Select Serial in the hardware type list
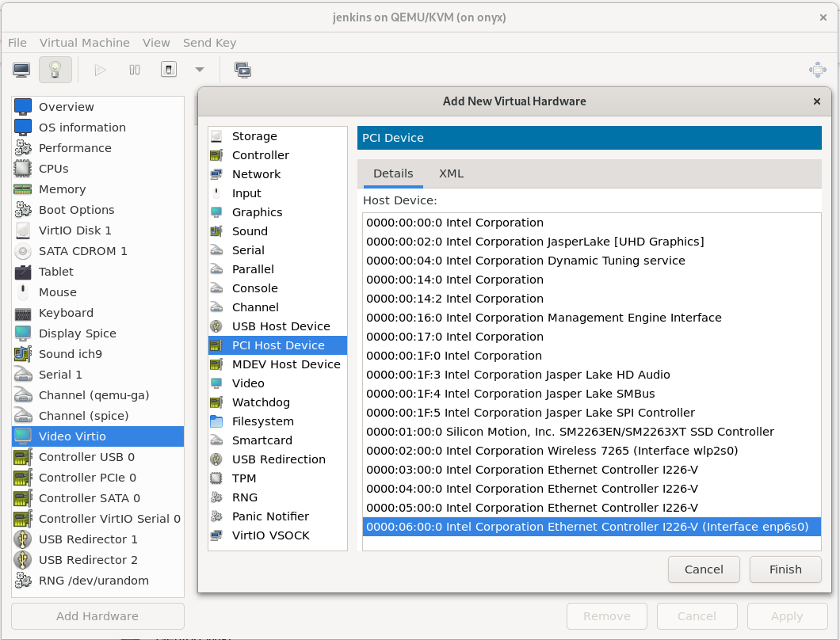840x640 pixels. point(277,250)
